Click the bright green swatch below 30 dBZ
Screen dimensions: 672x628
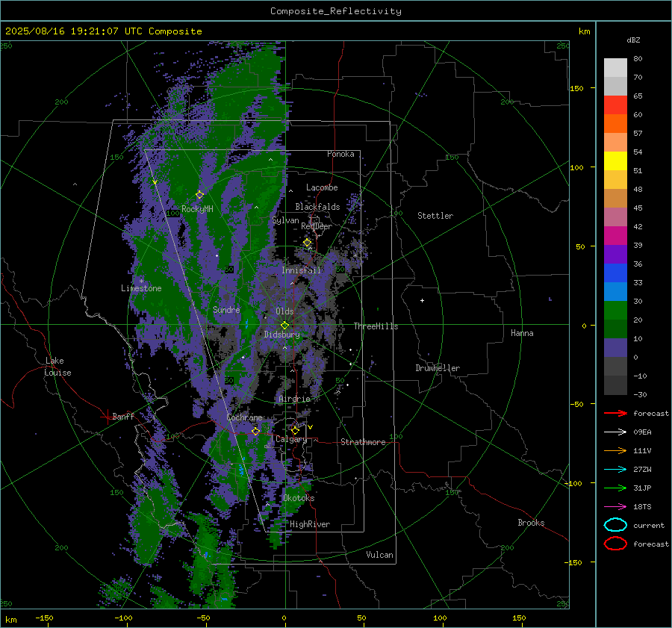coord(615,311)
